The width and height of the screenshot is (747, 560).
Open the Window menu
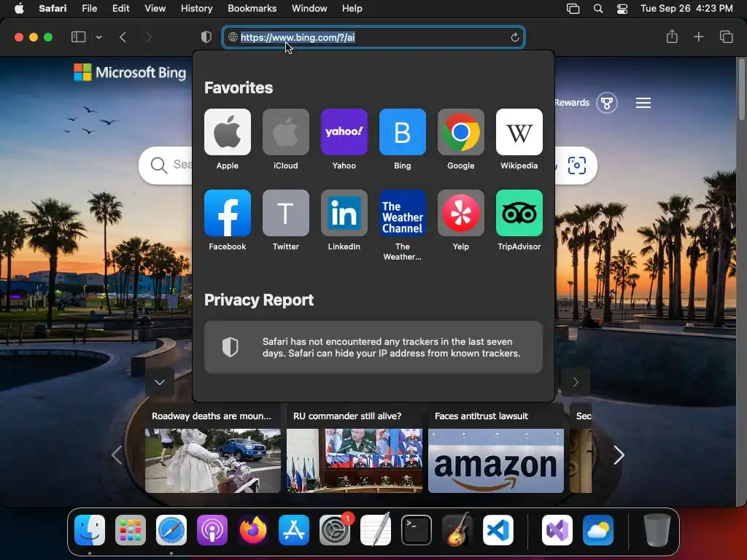309,9
